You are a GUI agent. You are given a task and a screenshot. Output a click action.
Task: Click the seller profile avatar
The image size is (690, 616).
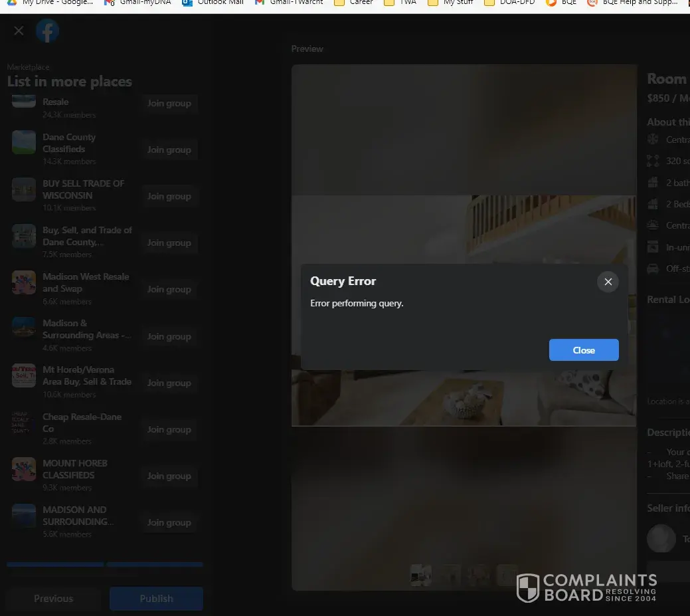pos(661,538)
